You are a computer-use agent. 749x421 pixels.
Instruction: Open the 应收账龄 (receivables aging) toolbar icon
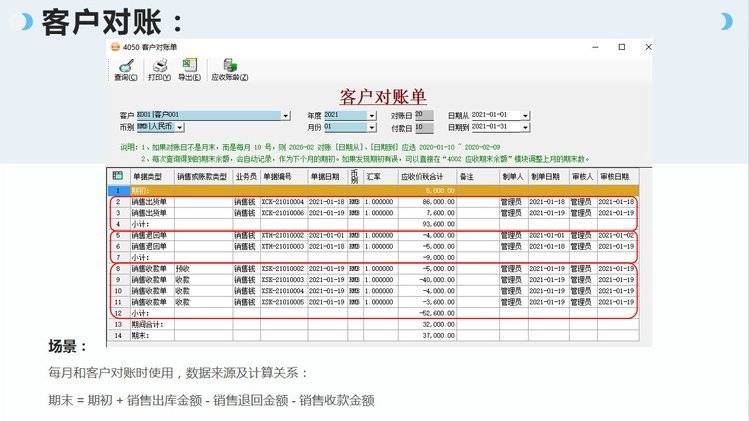tap(230, 65)
